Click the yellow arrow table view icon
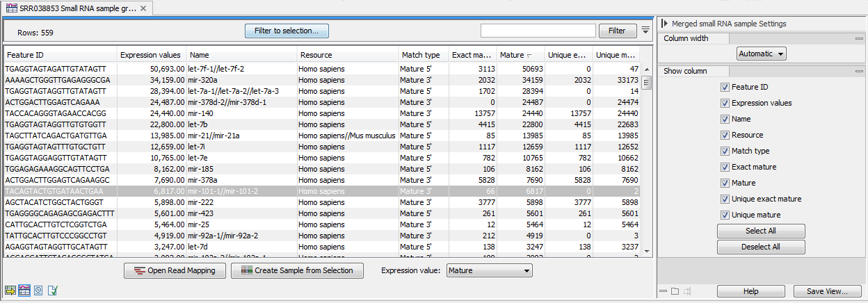The height and width of the screenshot is (303, 868). pos(10,290)
